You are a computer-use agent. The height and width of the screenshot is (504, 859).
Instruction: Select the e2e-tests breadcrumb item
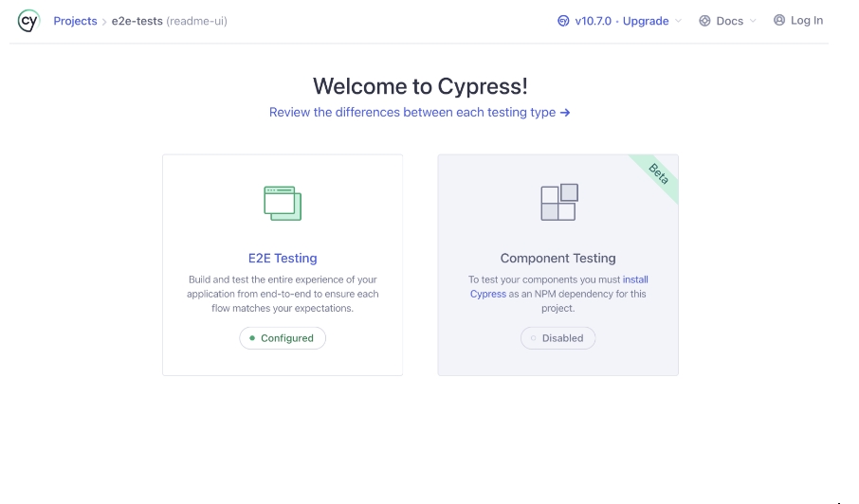click(137, 21)
